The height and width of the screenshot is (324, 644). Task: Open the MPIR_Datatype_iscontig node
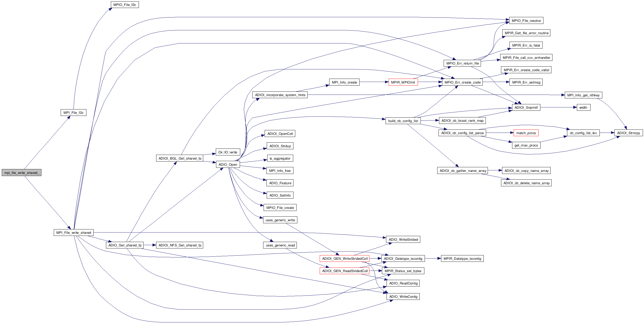pos(462,258)
